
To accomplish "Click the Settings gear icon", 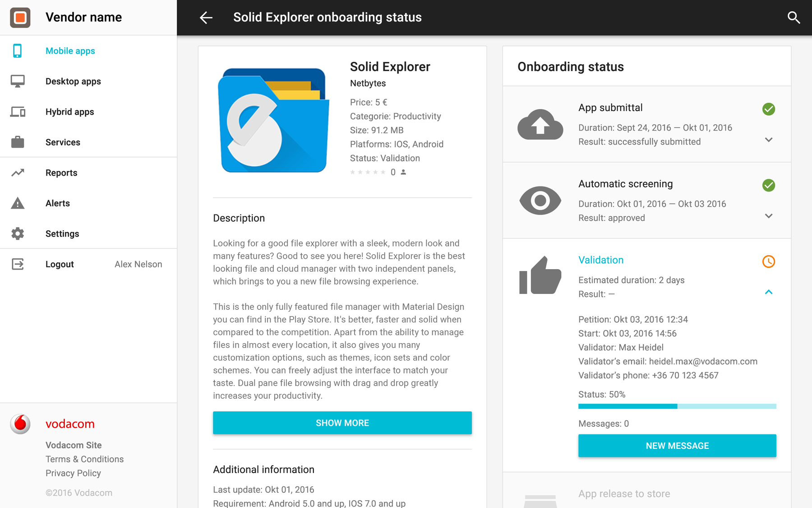I will point(18,234).
